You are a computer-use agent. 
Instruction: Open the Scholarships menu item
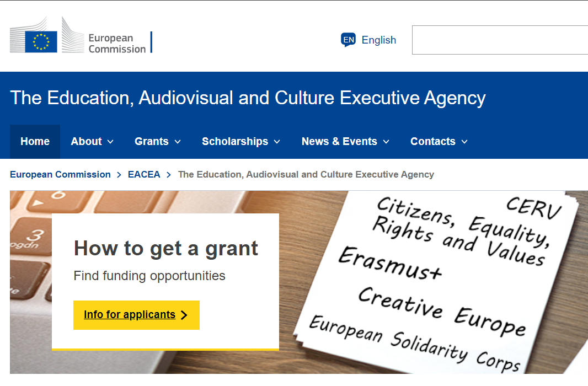240,141
